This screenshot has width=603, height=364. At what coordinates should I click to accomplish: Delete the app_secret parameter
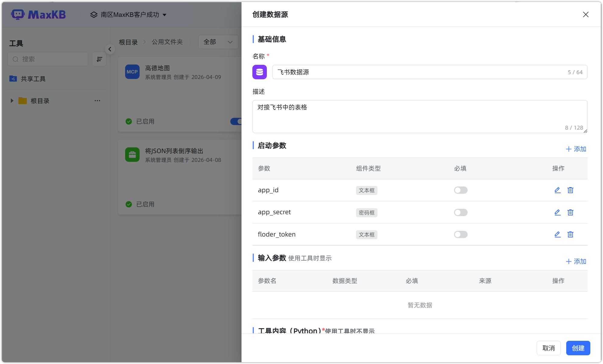tap(570, 212)
